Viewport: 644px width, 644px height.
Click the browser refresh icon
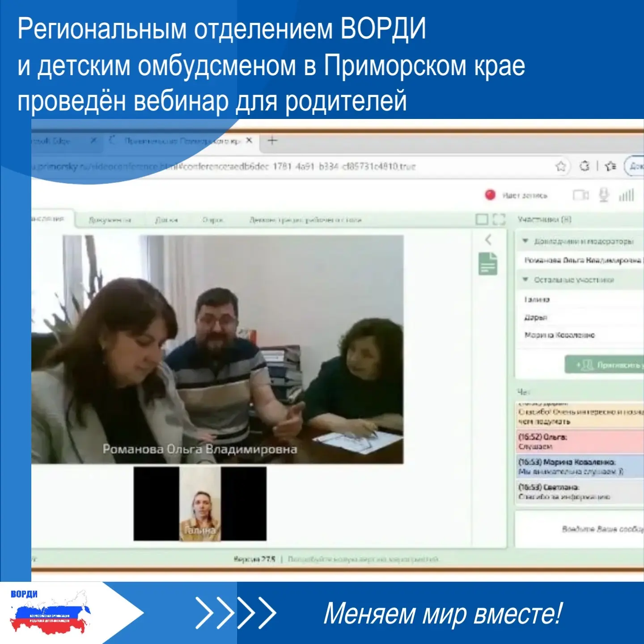pyautogui.click(x=585, y=166)
